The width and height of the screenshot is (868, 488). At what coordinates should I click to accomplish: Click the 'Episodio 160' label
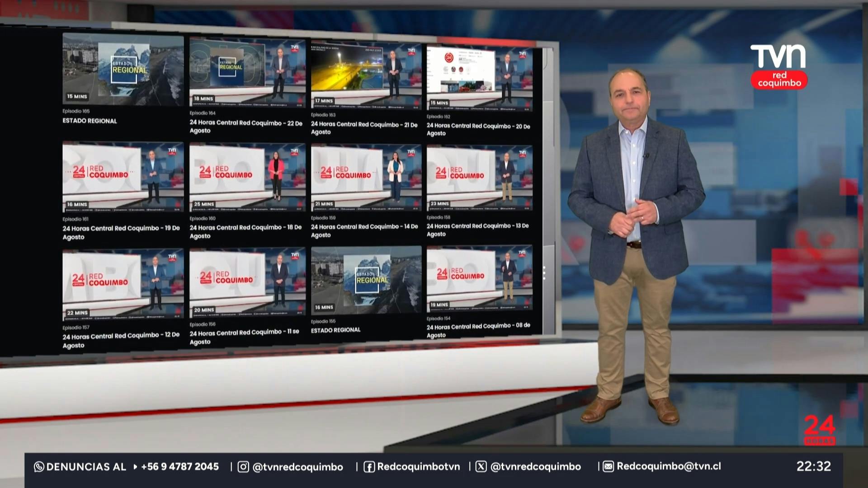[203, 219]
